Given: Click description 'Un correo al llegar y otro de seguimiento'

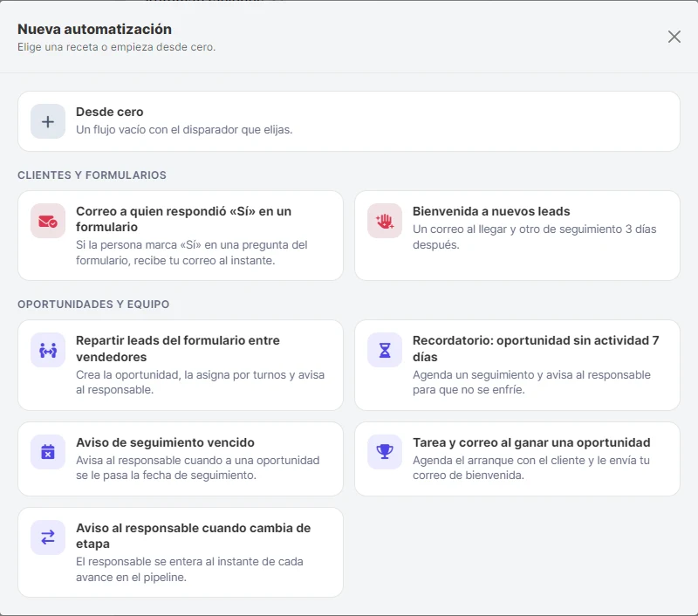Looking at the screenshot, I should point(517,229).
